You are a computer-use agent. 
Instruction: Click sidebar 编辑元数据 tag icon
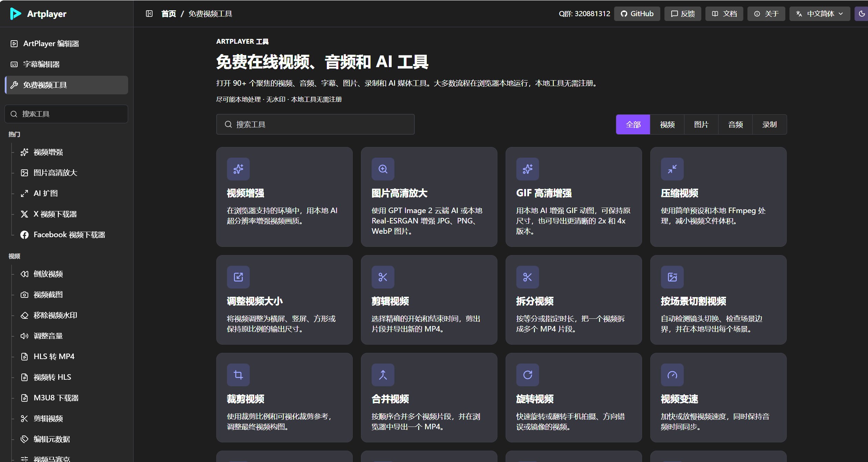24,439
